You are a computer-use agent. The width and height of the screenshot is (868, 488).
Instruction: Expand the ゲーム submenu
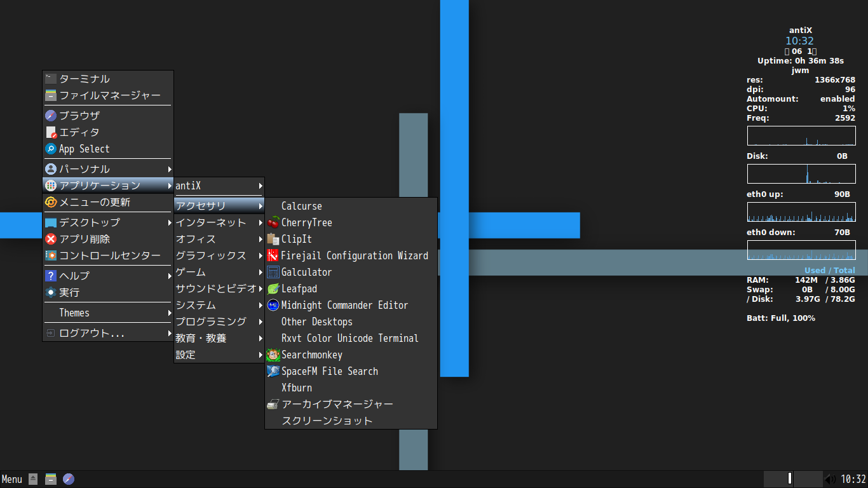[x=219, y=272]
